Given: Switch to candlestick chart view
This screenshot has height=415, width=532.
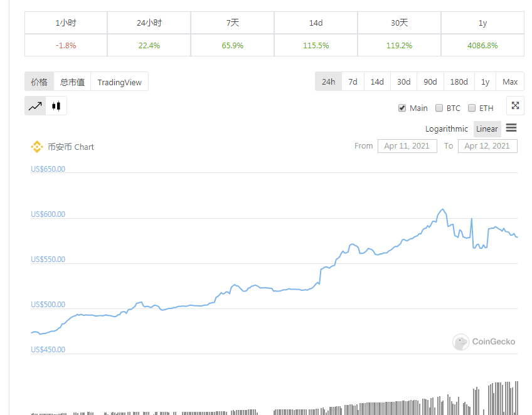Looking at the screenshot, I should [x=56, y=105].
